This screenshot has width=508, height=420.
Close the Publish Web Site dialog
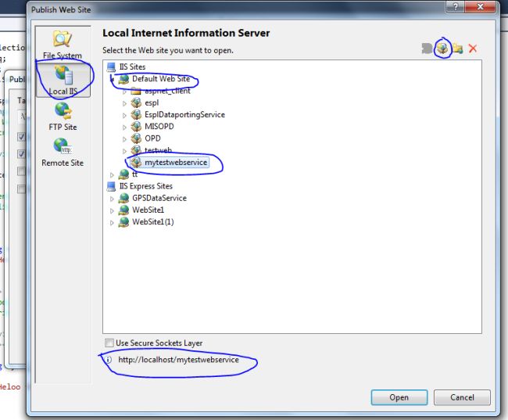pyautogui.click(x=481, y=6)
